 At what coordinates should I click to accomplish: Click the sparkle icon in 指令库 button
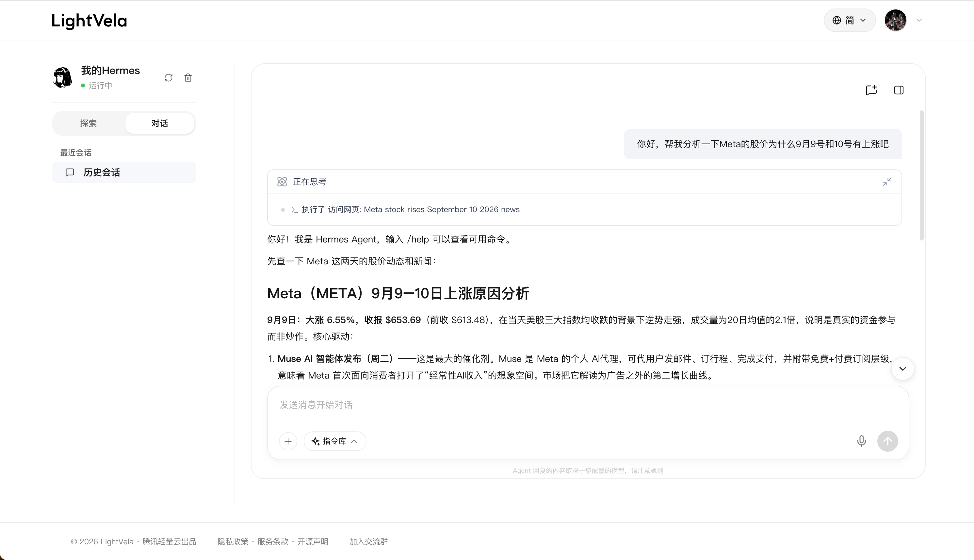pyautogui.click(x=316, y=441)
